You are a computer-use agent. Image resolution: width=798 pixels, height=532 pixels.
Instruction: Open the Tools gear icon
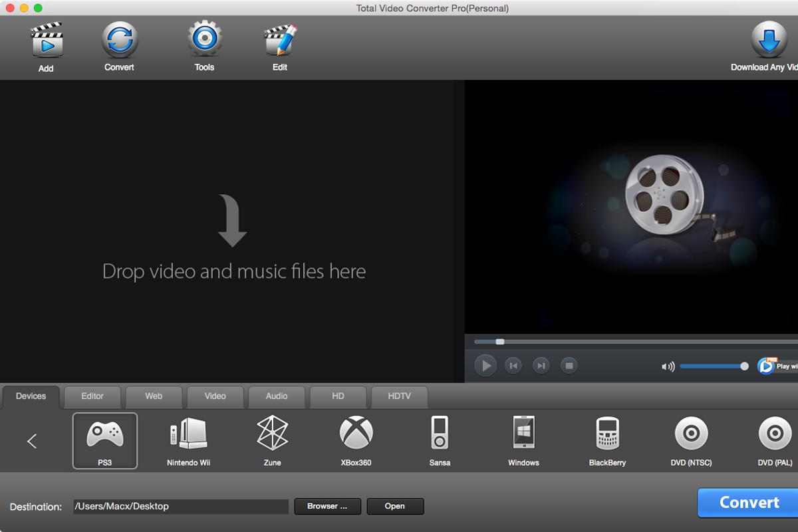(x=204, y=39)
